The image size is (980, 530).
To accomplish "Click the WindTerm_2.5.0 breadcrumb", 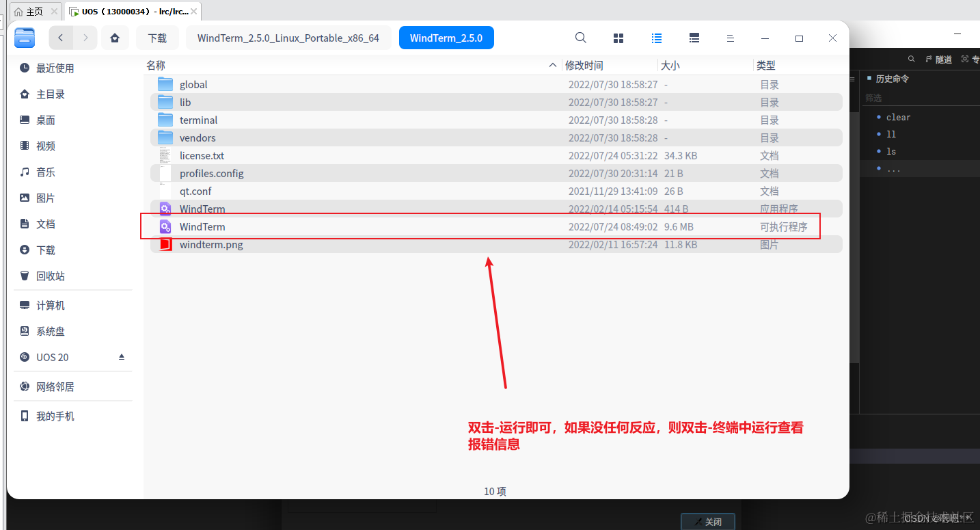I will (446, 38).
